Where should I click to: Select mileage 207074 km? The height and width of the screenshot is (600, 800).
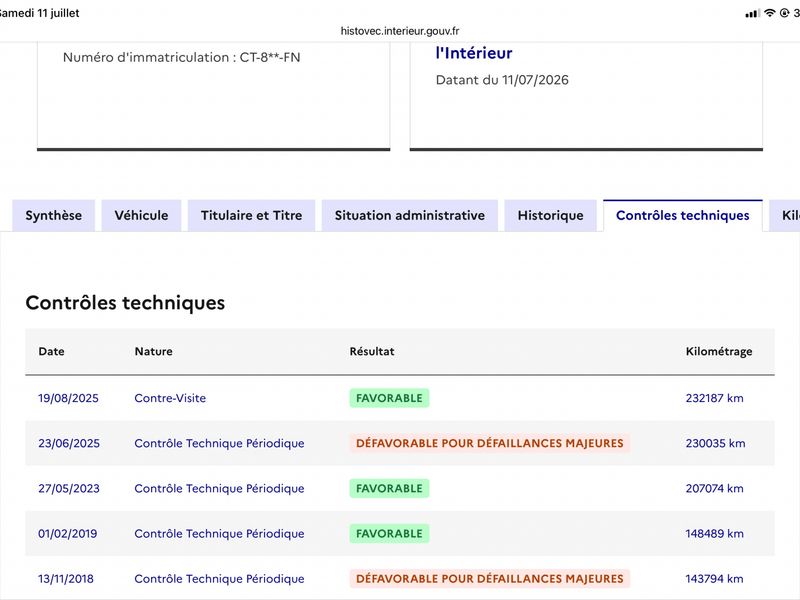tap(714, 488)
